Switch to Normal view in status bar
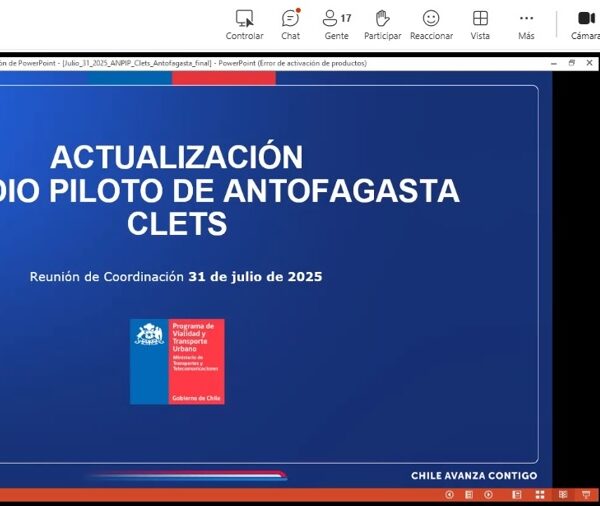600x506 pixels. tap(519, 494)
